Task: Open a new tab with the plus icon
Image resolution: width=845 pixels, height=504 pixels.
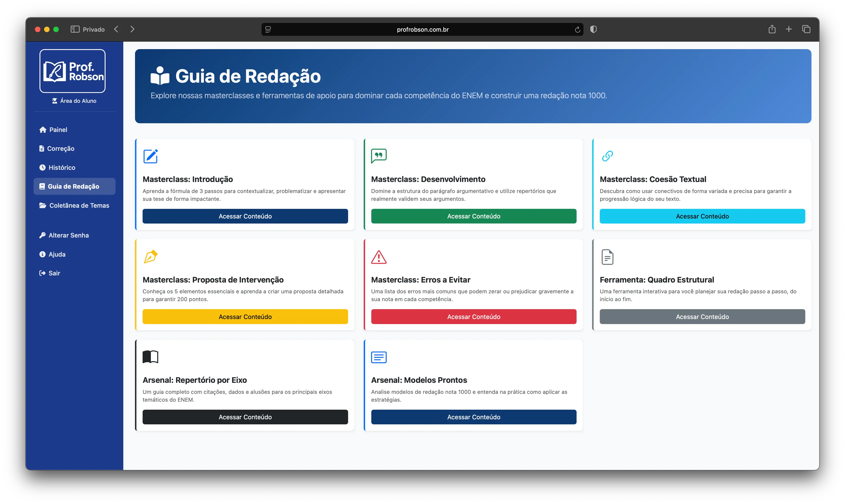Action: (x=789, y=29)
